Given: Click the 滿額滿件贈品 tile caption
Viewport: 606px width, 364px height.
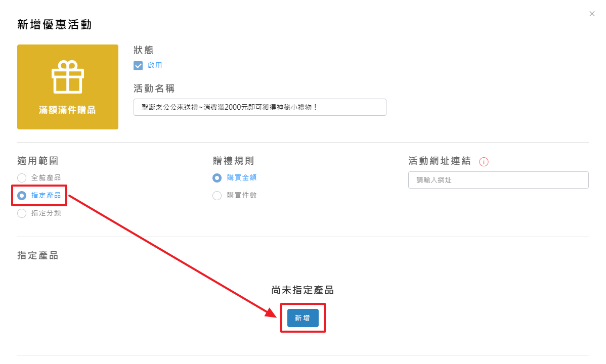Looking at the screenshot, I should tap(67, 110).
